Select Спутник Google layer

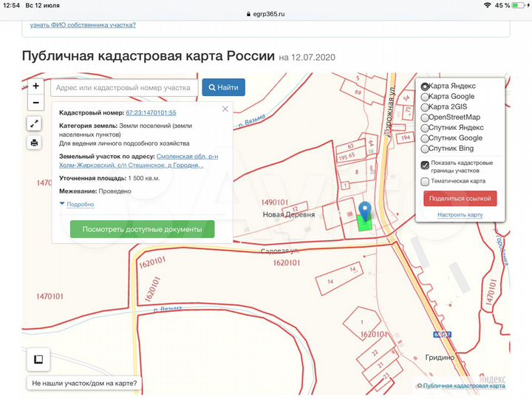(x=425, y=138)
